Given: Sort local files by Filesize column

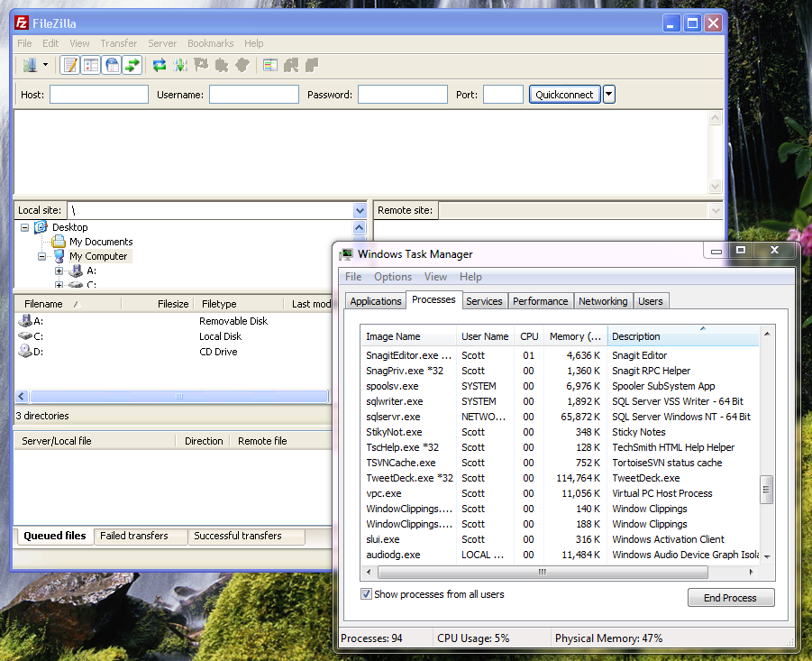Looking at the screenshot, I should 158,304.
